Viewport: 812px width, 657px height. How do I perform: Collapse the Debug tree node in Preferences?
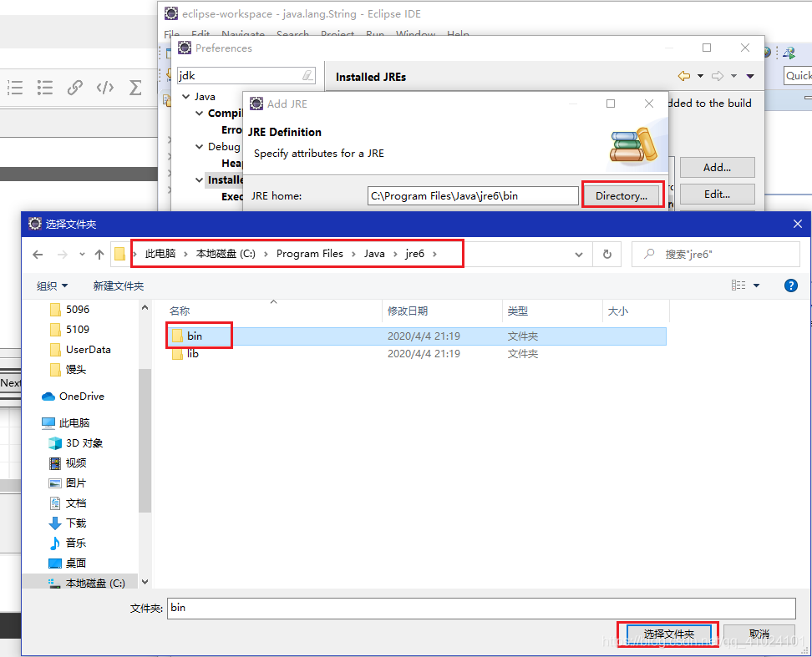coord(199,146)
